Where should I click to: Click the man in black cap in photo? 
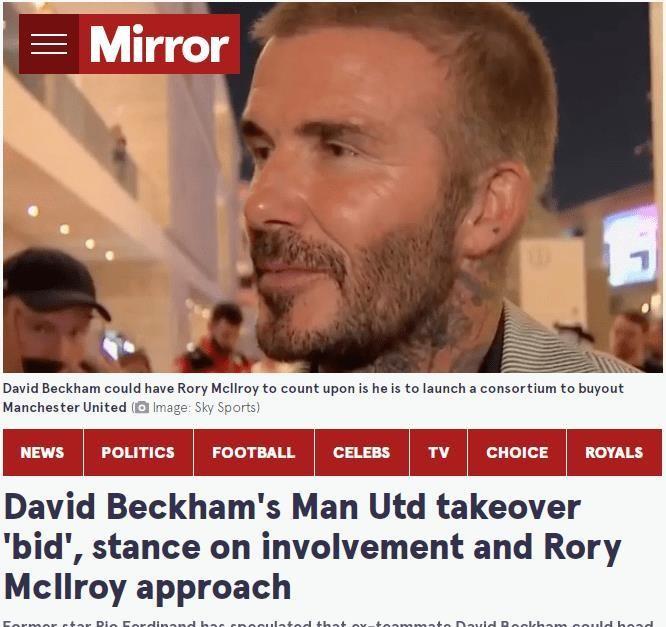point(51,310)
